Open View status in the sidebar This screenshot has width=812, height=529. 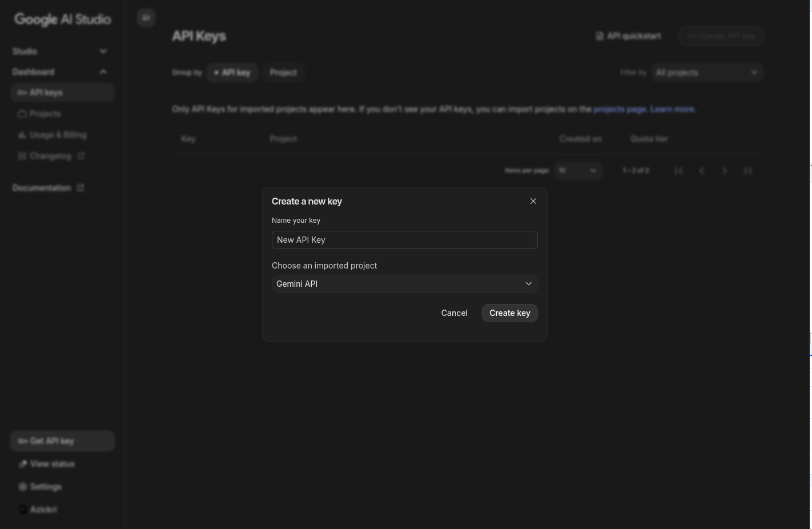pos(52,464)
